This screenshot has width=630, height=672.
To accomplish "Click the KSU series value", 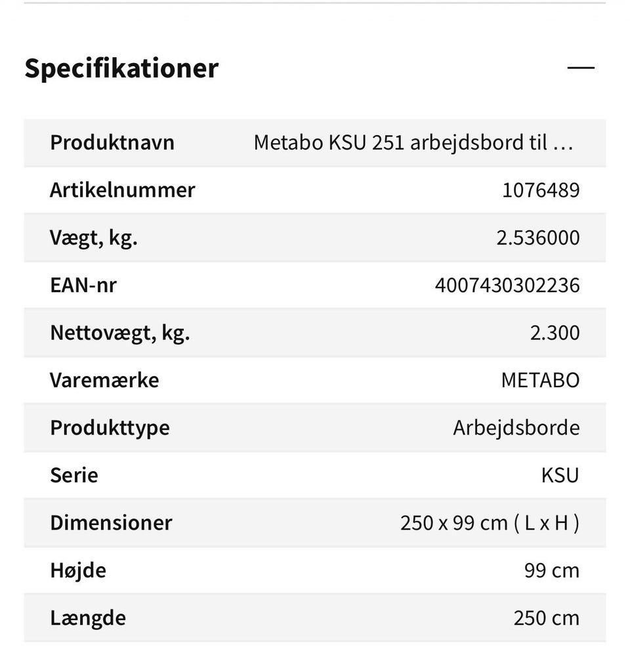I will pos(560,475).
